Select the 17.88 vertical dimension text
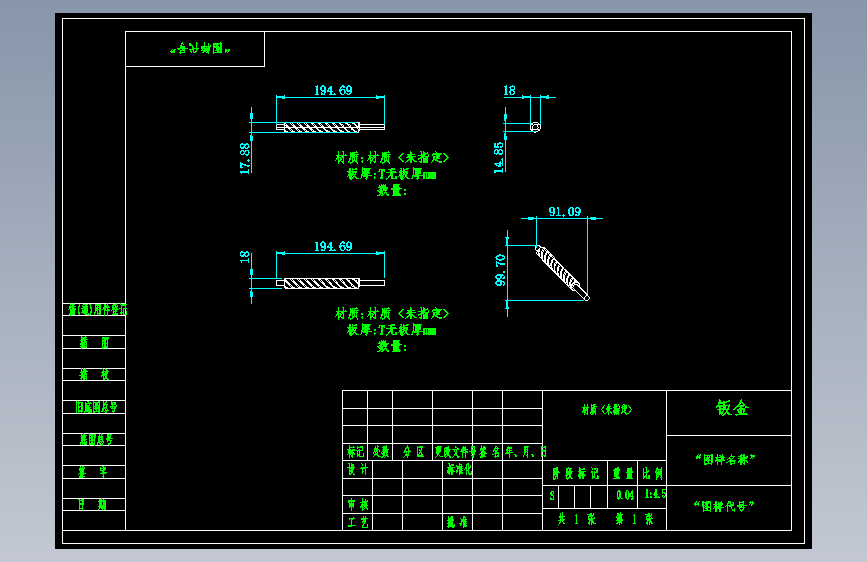The image size is (867, 562). [245, 159]
